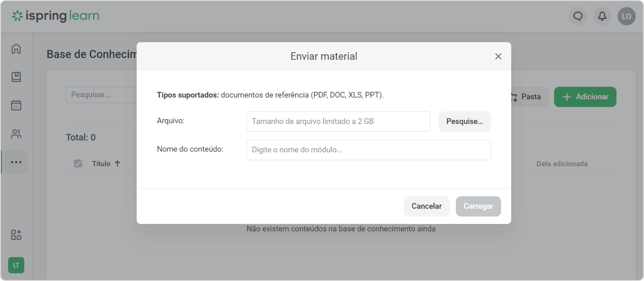Viewport: 644px width, 281px height.
Task: Click the Arquivo file path field
Action: click(338, 122)
